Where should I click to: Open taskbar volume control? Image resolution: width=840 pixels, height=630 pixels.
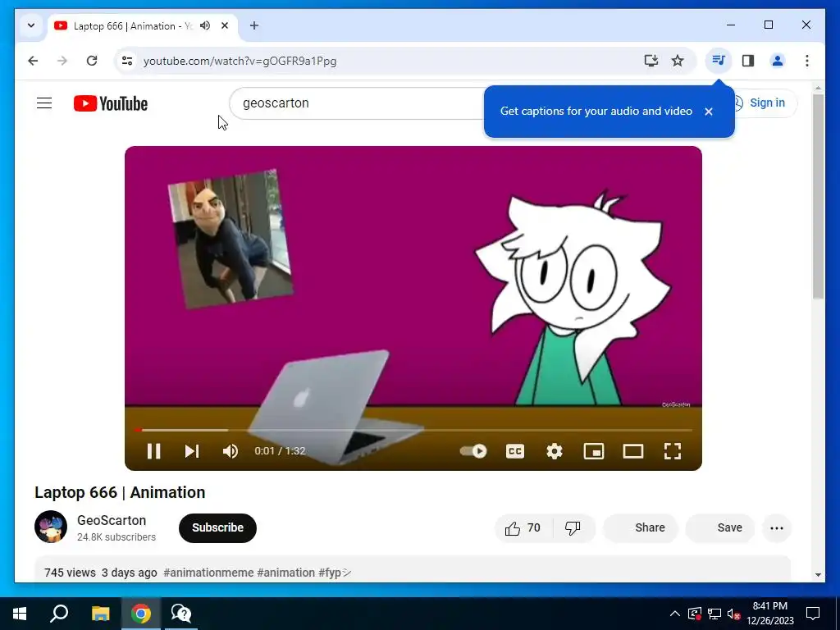733,614
